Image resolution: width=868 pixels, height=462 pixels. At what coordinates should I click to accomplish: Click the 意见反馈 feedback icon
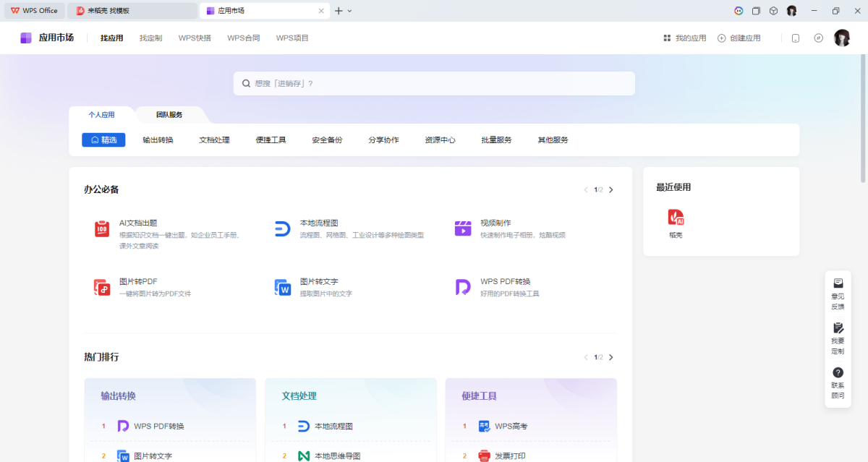(838, 283)
